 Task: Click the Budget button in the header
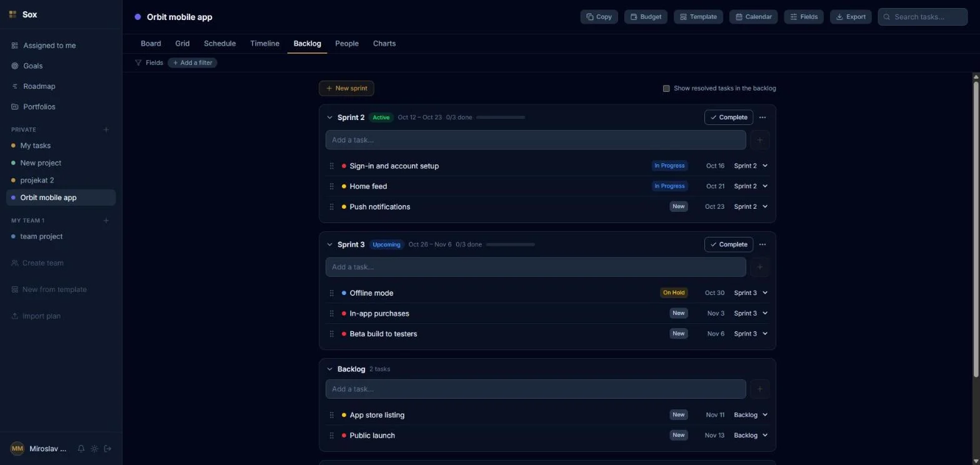[646, 17]
